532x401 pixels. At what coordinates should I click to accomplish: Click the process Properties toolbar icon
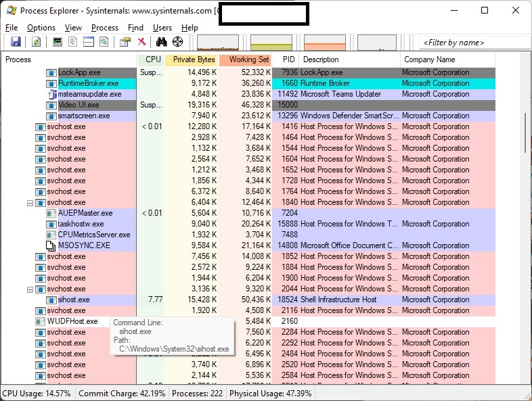pos(125,42)
